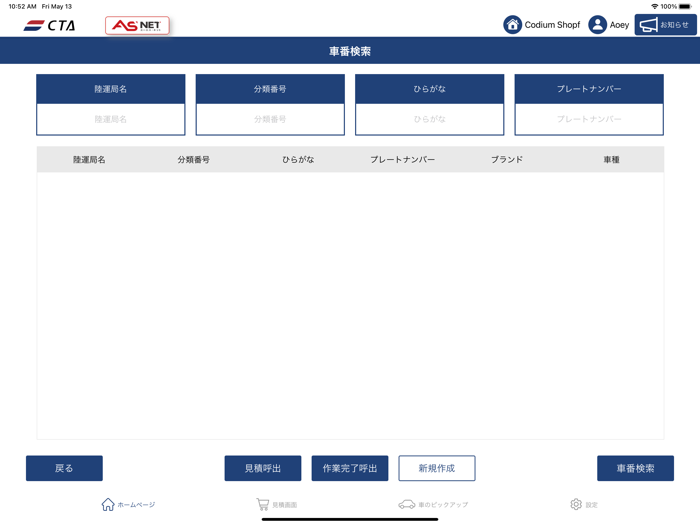This screenshot has height=525, width=700.
Task: Tap the Codium Shopf home icon
Action: point(512,25)
